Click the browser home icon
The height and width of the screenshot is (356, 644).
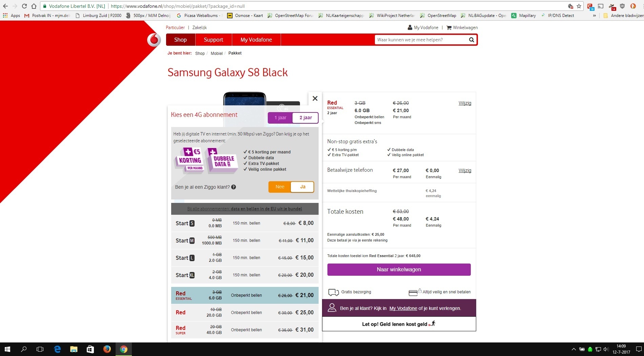pyautogui.click(x=34, y=6)
